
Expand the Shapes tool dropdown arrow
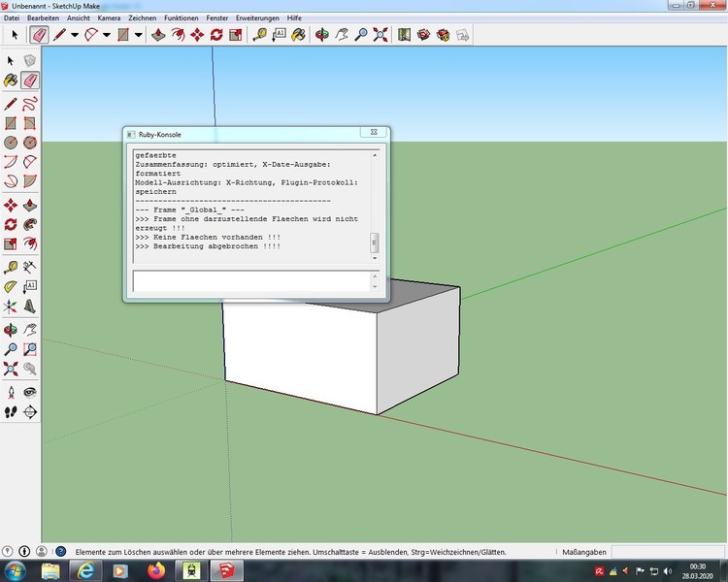tap(138, 35)
